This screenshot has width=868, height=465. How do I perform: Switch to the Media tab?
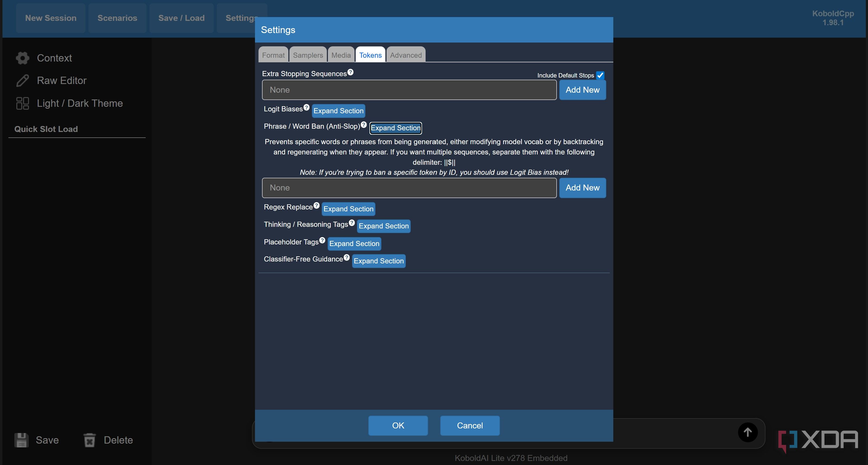[341, 55]
